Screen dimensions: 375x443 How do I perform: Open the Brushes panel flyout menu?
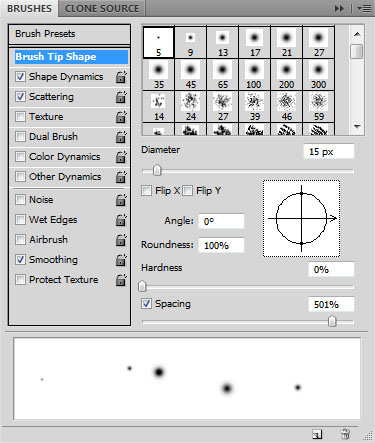pyautogui.click(x=364, y=9)
